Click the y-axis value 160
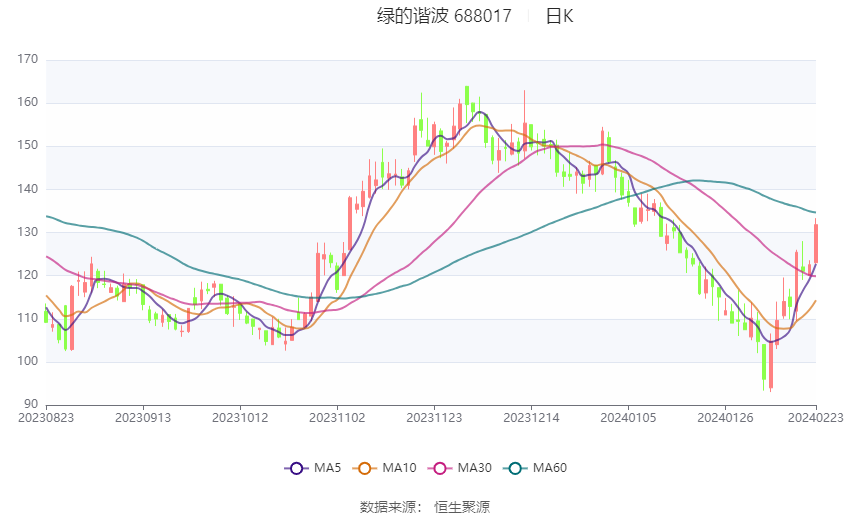This screenshot has height=517, width=850. pos(28,102)
